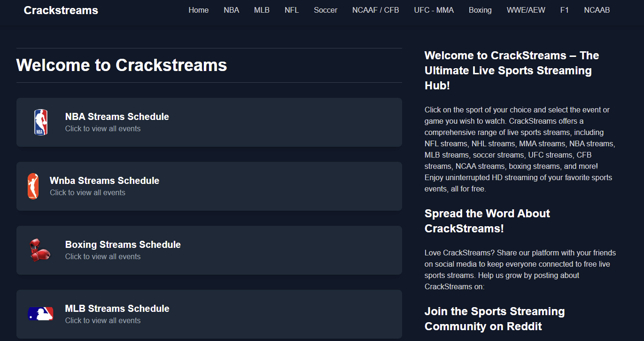Image resolution: width=644 pixels, height=341 pixels.
Task: Open the MLB navigation link
Action: (262, 10)
